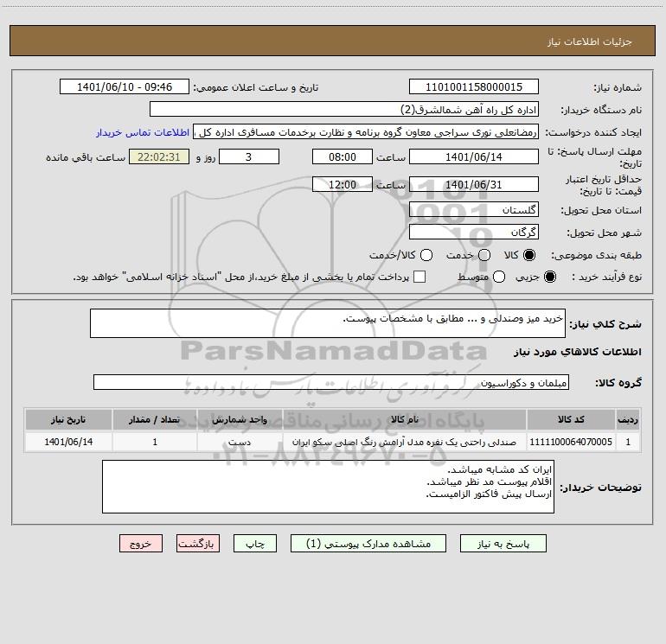
Task: Click the deadline time 08:00 field
Action: point(343,156)
